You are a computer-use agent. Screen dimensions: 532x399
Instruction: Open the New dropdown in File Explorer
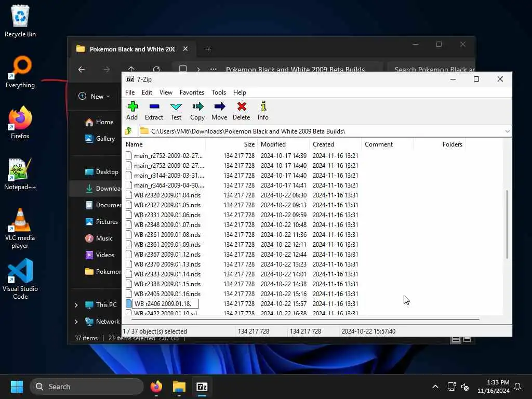click(94, 96)
